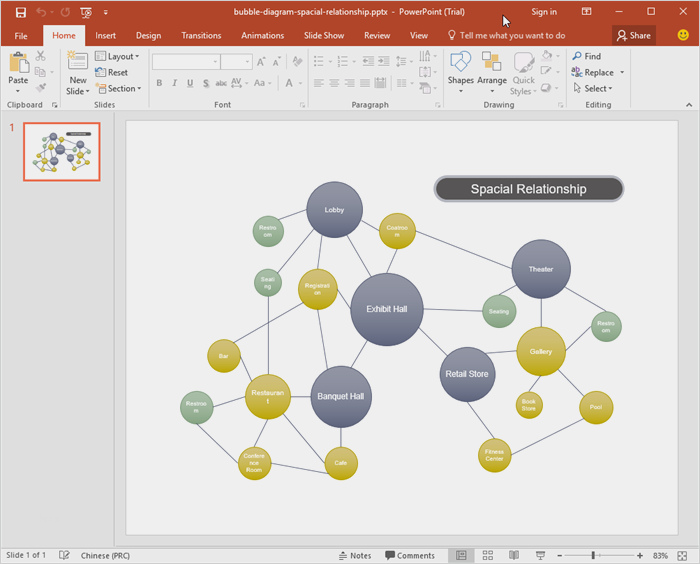Click the zoom slider in the status bar
700x564 pixels.
[x=593, y=555]
